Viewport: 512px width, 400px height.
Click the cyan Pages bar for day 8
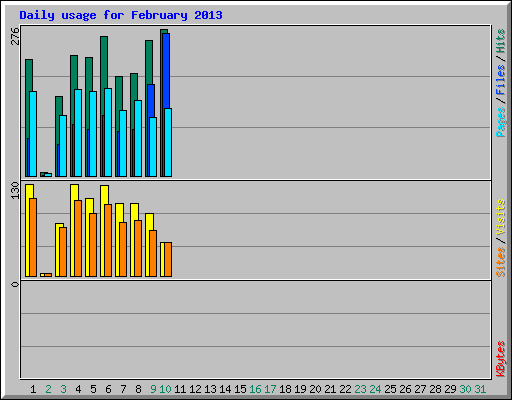(138, 138)
